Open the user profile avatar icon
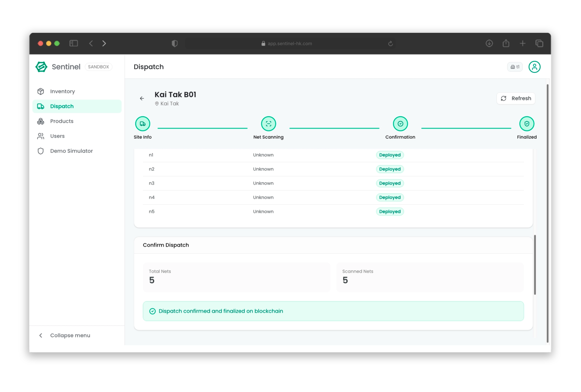Image resolution: width=581 pixels, height=392 pixels. (534, 67)
